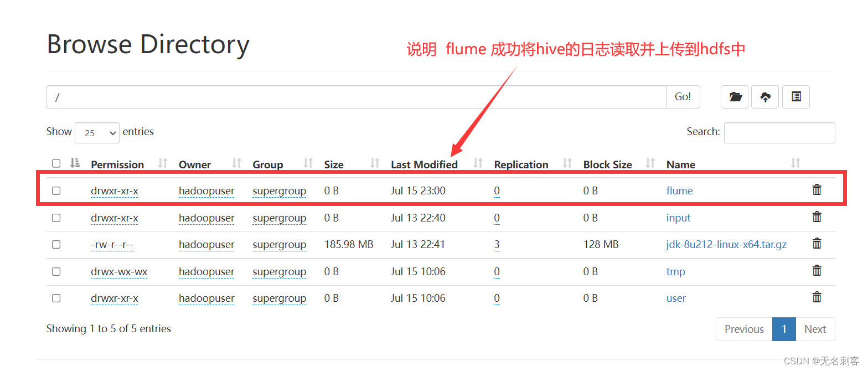Go to the Next page
Screen dimensions: 868x371
(815, 329)
